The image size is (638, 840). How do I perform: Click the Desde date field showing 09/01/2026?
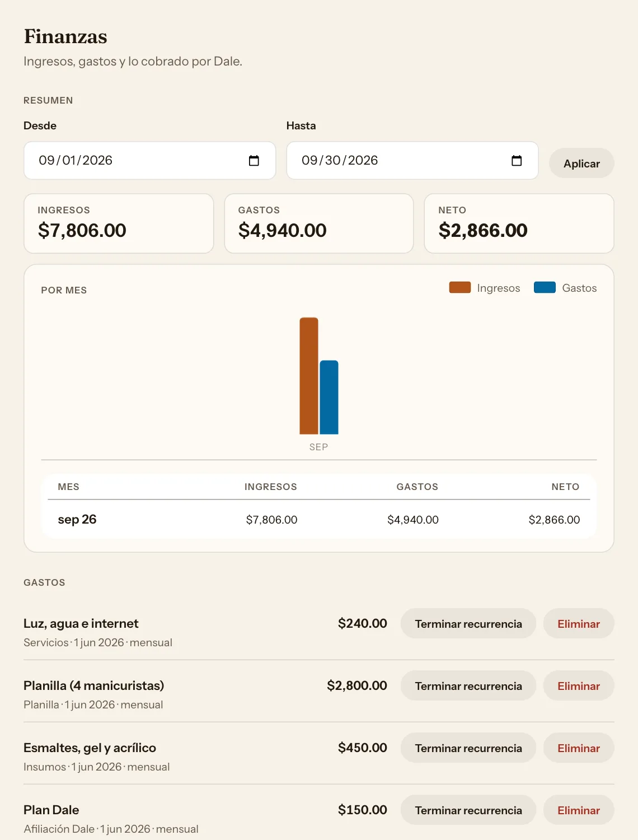tap(149, 161)
